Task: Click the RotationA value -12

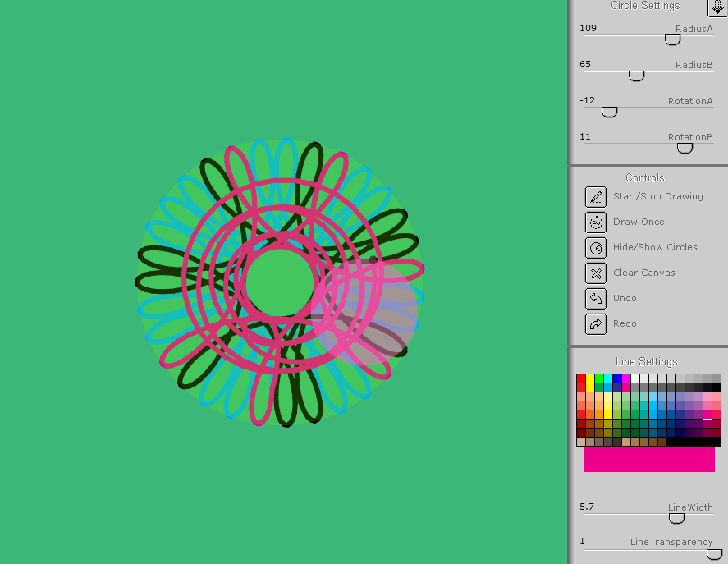Action: pos(588,100)
